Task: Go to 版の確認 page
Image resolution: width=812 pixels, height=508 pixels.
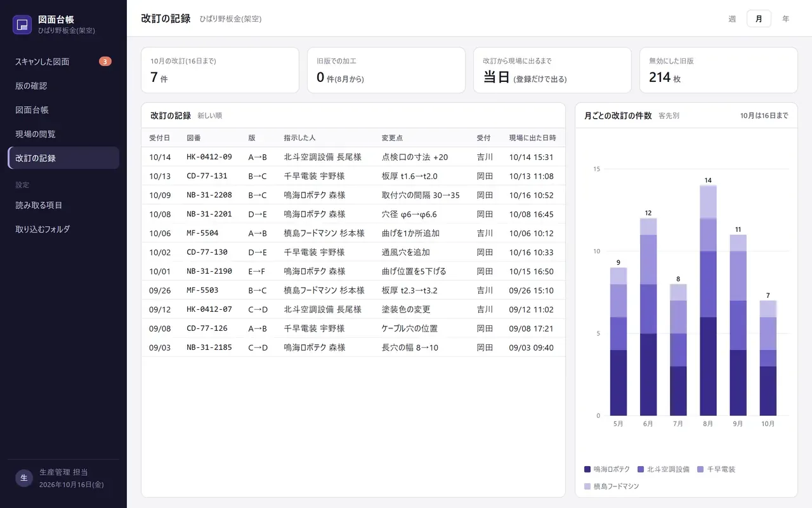Action: [x=63, y=86]
